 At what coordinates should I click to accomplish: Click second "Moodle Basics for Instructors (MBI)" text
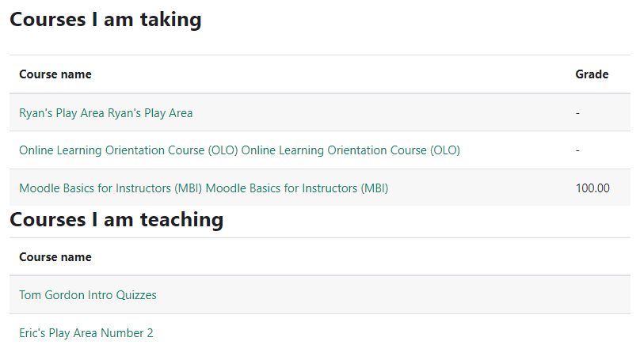[297, 188]
